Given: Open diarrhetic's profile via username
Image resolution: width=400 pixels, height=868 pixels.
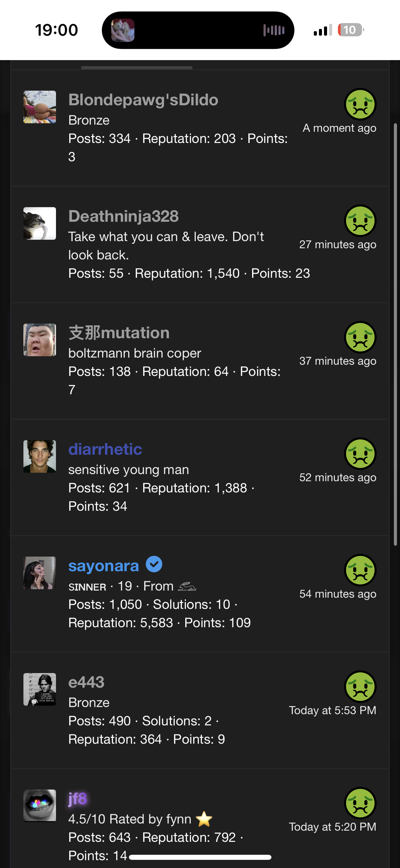Looking at the screenshot, I should click(105, 449).
